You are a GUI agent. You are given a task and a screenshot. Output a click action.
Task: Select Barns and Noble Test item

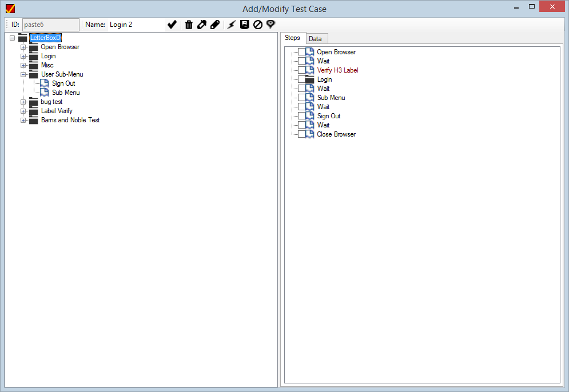70,120
